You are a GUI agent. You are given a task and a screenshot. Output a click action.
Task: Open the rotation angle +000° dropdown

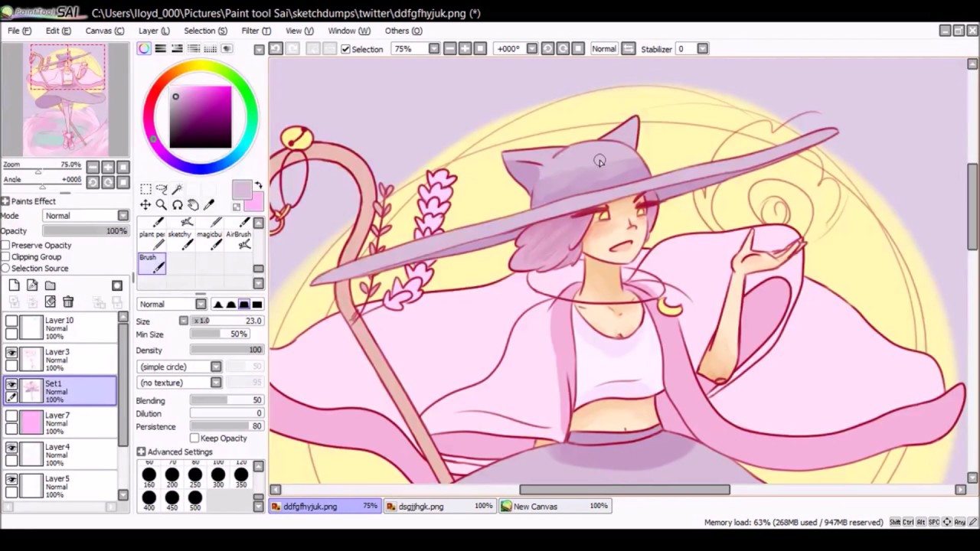click(532, 48)
